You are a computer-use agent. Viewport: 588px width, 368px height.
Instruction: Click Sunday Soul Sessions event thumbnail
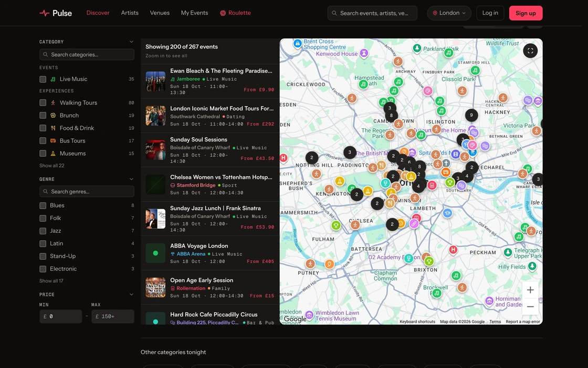click(155, 150)
